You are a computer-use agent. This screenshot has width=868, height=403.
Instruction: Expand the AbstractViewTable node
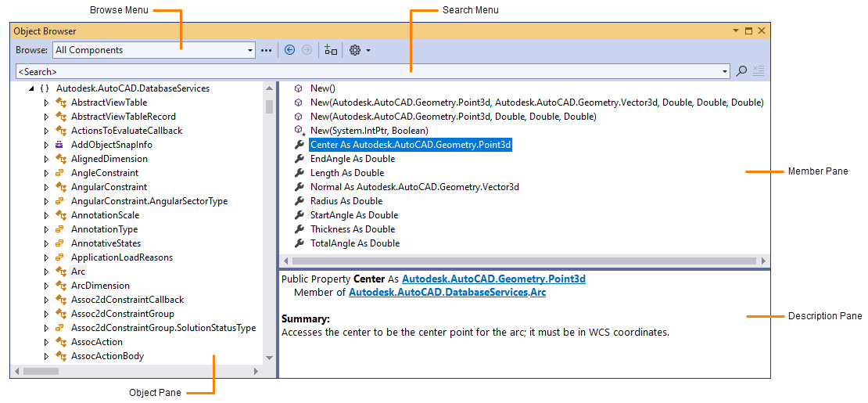(x=46, y=103)
